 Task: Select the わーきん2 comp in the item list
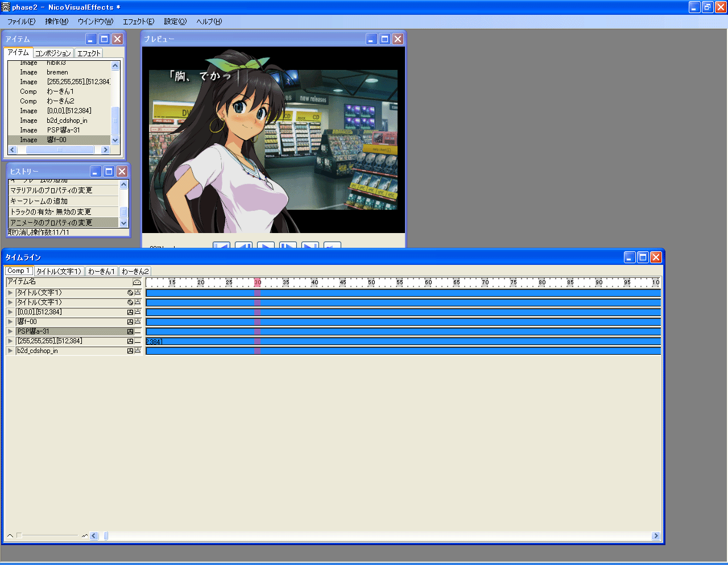coord(59,101)
